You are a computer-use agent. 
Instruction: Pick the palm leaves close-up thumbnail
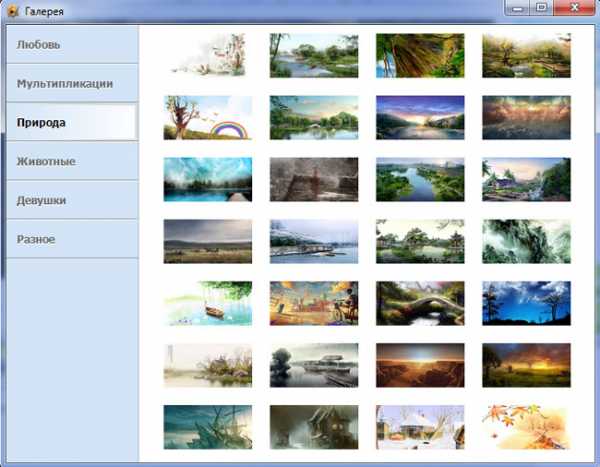point(420,55)
